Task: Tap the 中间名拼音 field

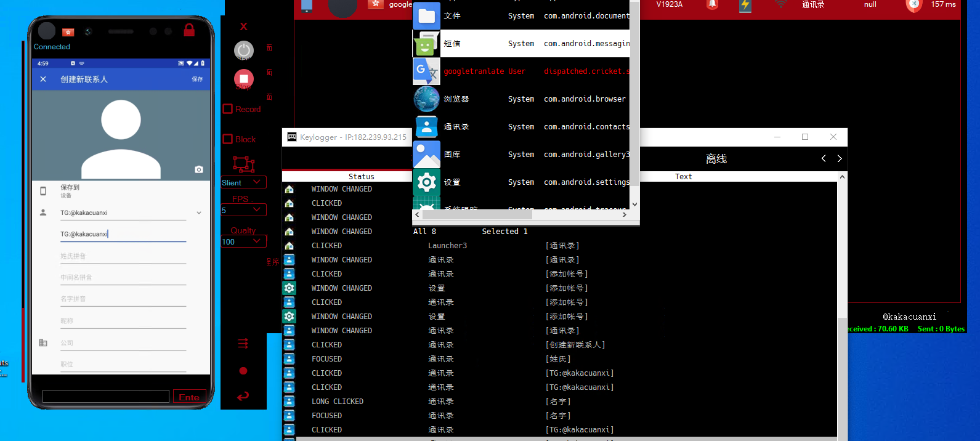Action: (x=123, y=278)
